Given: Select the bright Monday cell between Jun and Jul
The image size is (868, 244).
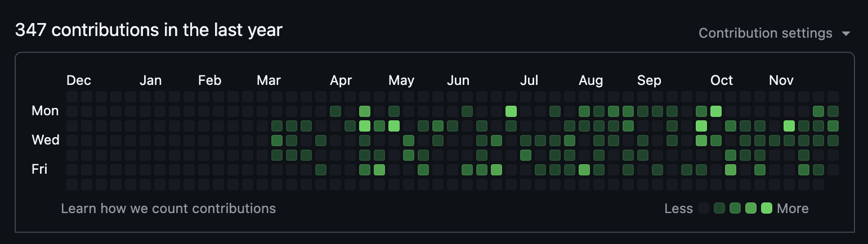Looking at the screenshot, I should coord(511,111).
